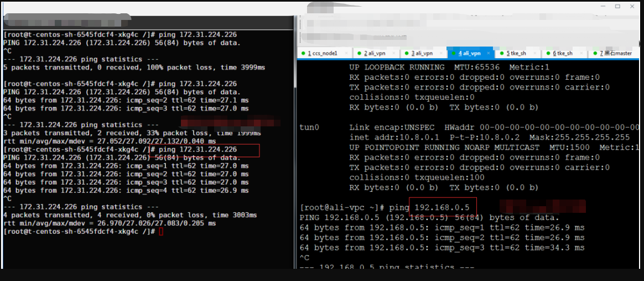The height and width of the screenshot is (281, 644).
Task: Click 'collisions:0 txqueuelen:0' line
Action: tap(412, 97)
